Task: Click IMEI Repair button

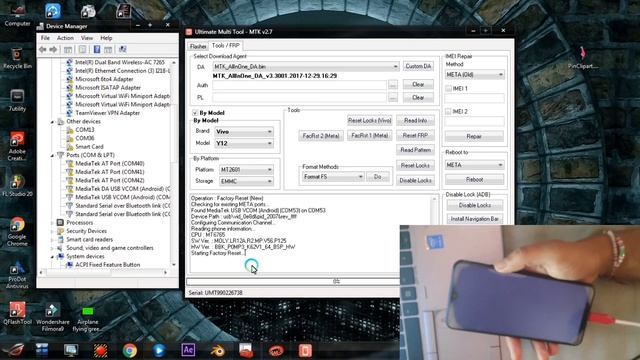Action: coord(474,136)
